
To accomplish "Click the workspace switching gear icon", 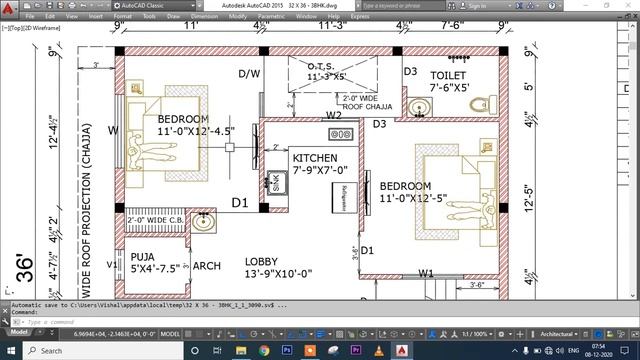I will click(x=501, y=334).
